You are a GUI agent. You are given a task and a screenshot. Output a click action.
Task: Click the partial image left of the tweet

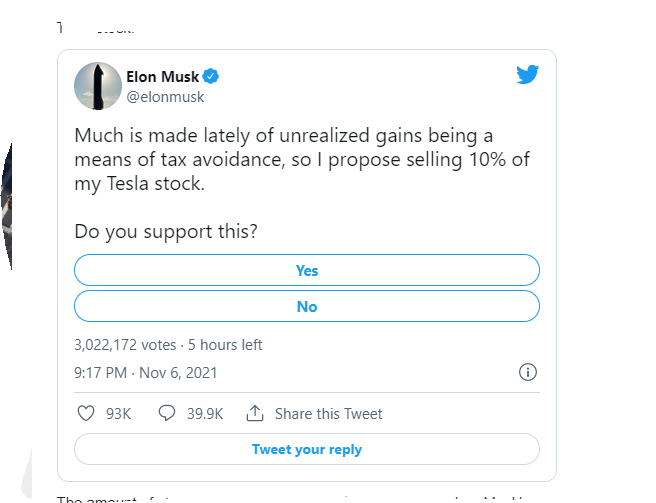click(6, 210)
